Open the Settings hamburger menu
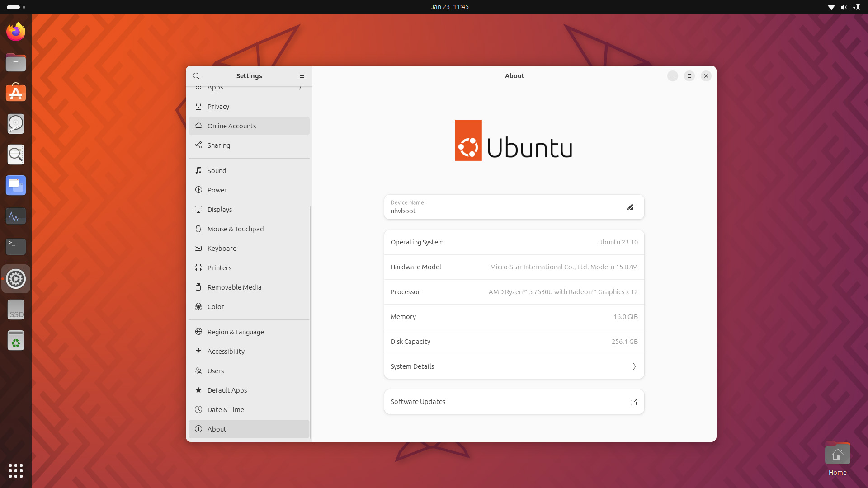Screen dimensions: 868x488 pyautogui.click(x=302, y=76)
